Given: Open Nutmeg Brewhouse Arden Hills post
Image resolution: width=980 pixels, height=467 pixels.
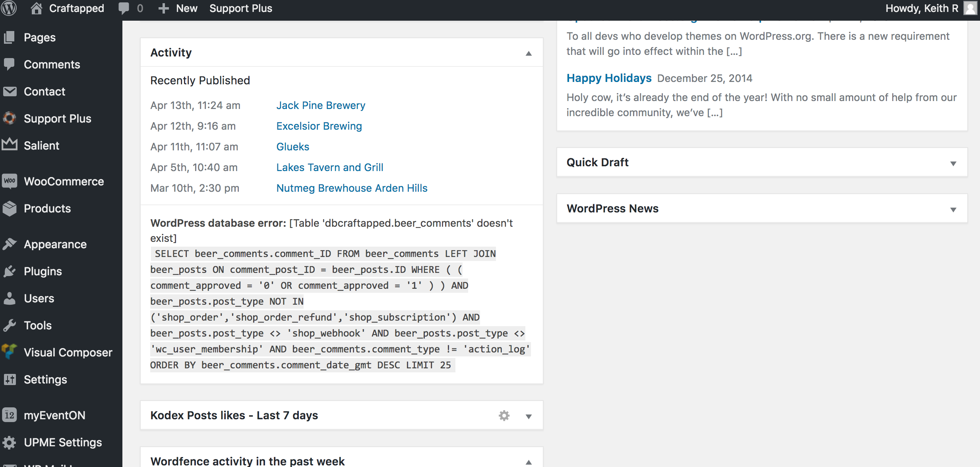Looking at the screenshot, I should [352, 188].
